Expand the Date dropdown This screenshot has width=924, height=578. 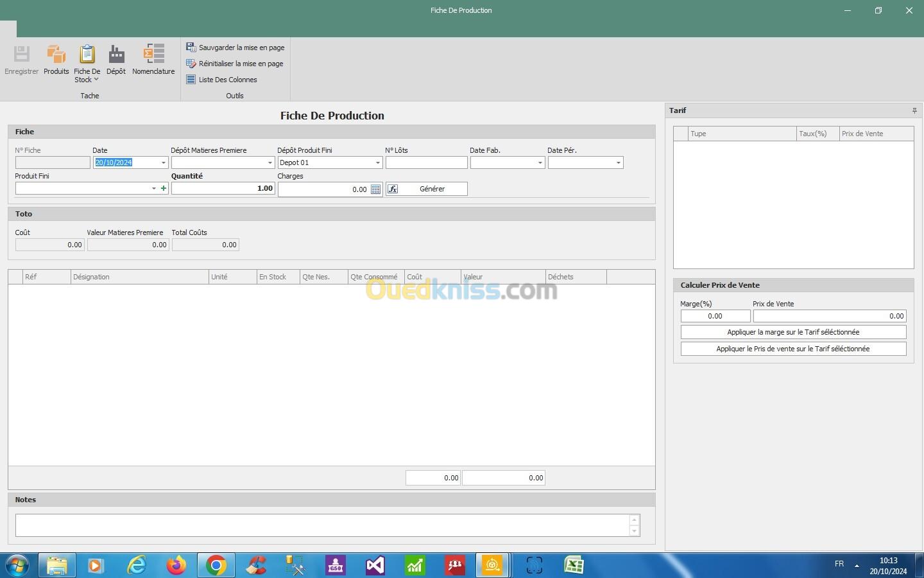point(163,163)
